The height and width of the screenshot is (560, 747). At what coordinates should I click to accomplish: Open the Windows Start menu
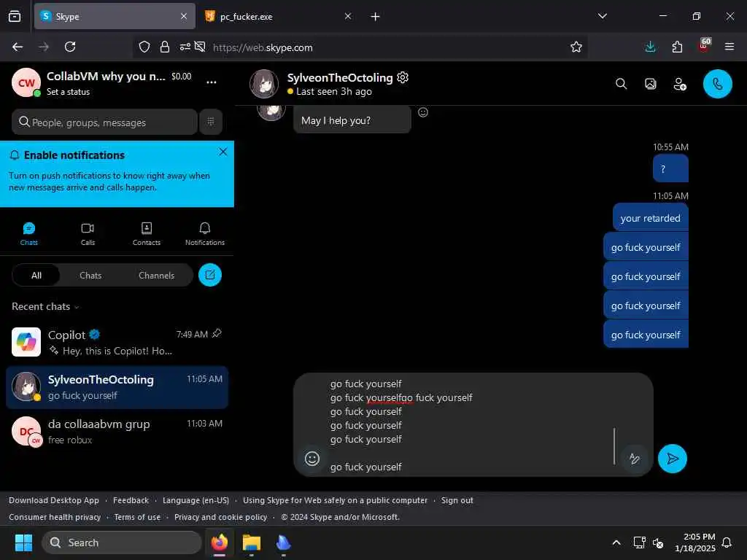coord(23,542)
